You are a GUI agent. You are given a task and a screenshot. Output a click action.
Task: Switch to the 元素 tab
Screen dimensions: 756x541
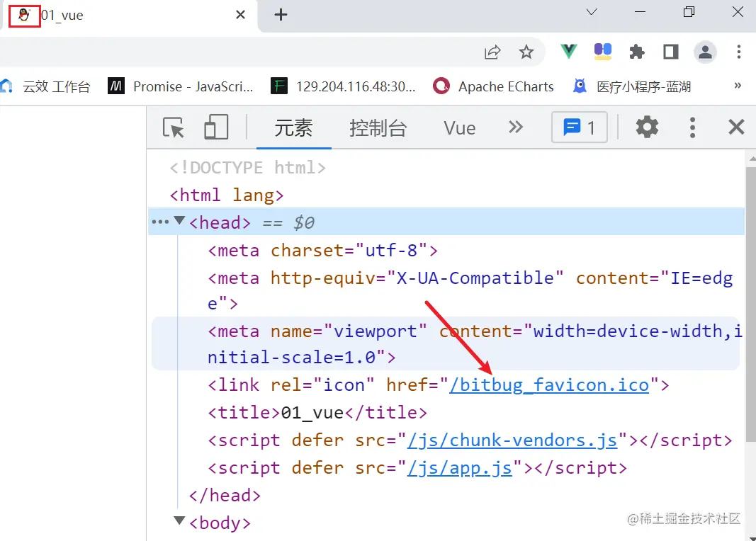point(293,128)
